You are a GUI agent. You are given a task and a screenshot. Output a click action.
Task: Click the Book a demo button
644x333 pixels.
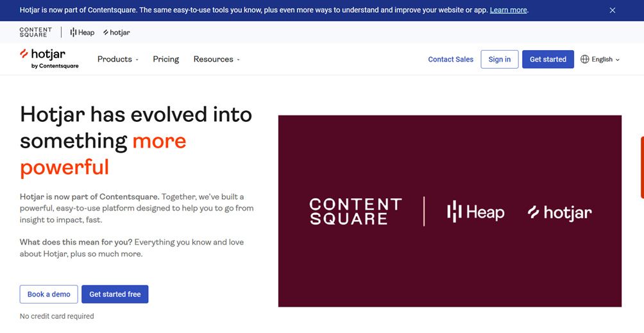(x=49, y=294)
